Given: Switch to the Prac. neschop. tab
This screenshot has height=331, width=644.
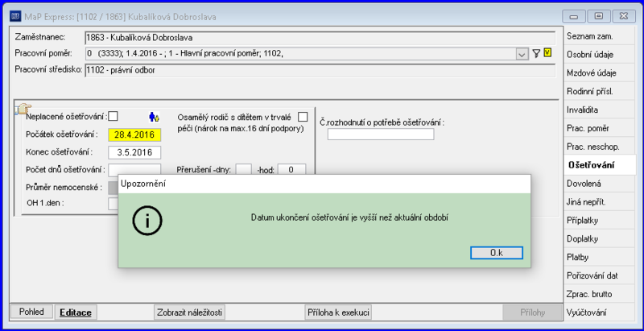Looking at the screenshot, I should pyautogui.click(x=600, y=147).
